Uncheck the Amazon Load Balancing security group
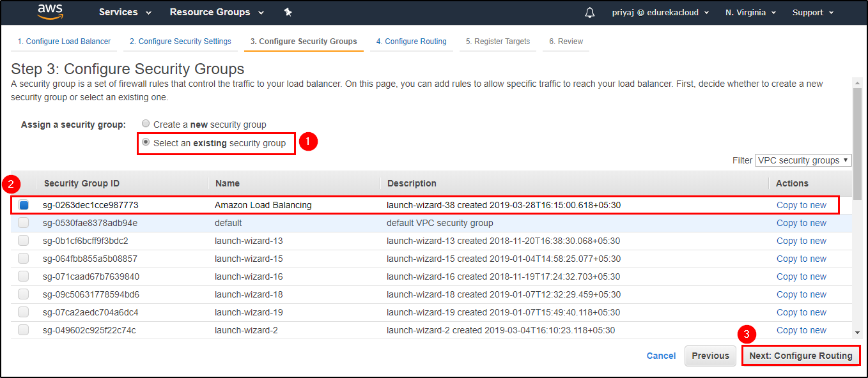Screen dimensions: 868x378 click(24, 204)
